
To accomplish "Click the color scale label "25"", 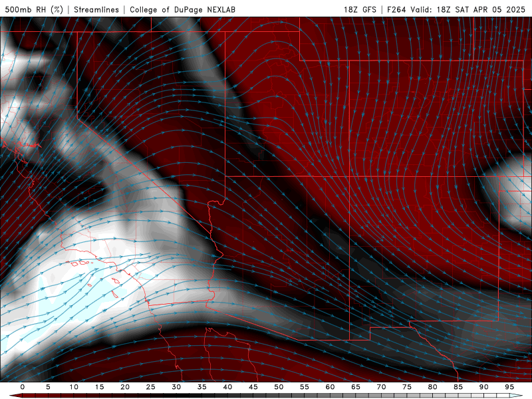I will click(151, 387).
